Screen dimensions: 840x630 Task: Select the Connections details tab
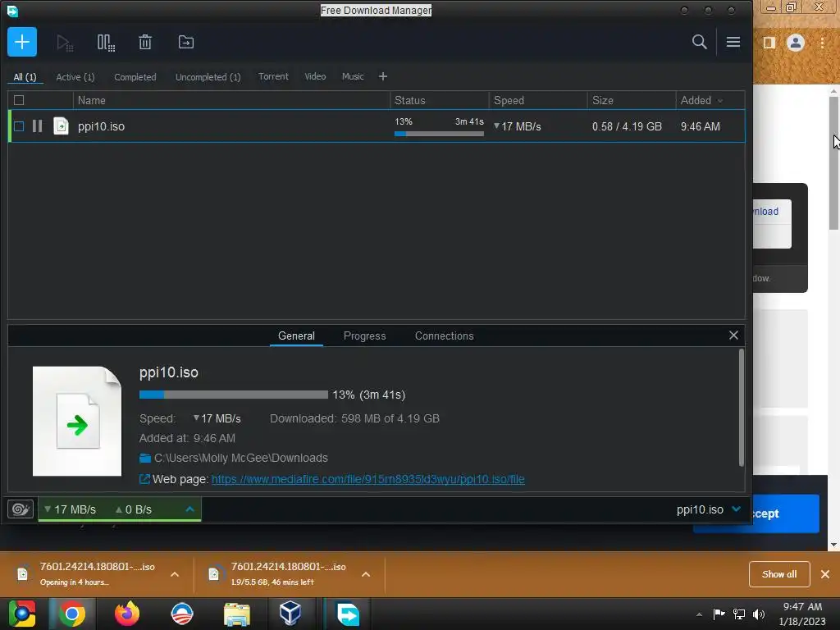(444, 336)
